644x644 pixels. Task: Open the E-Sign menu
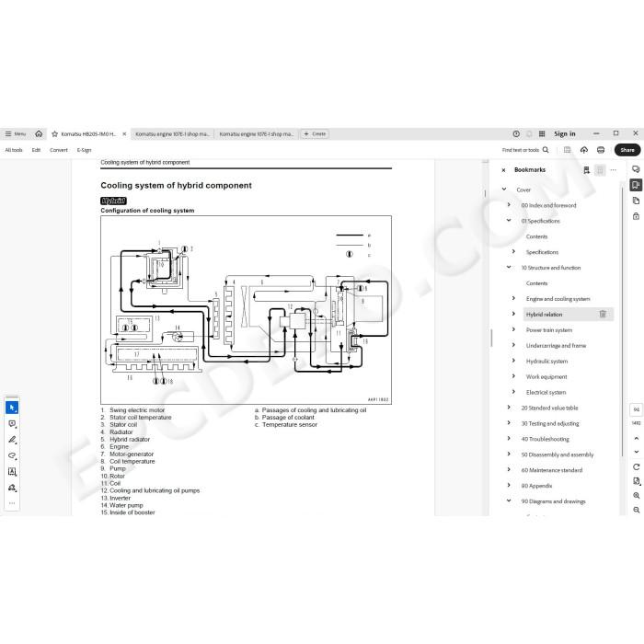[x=85, y=150]
